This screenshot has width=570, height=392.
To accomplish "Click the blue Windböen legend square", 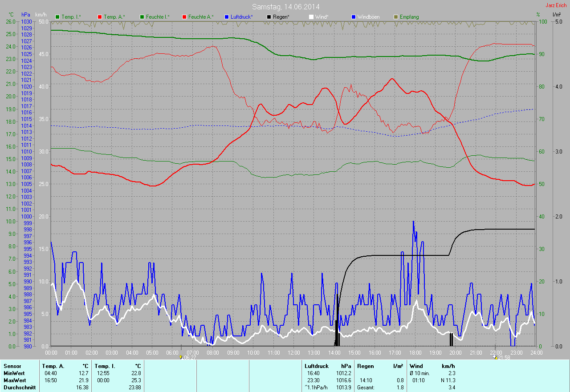I will tap(354, 17).
